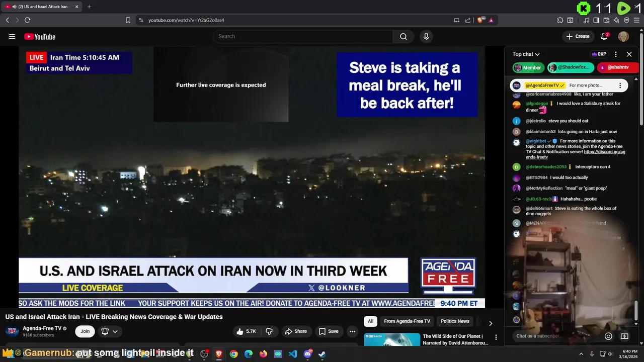644x362 pixels.
Task: Open a new browser tab
Action: [89, 7]
